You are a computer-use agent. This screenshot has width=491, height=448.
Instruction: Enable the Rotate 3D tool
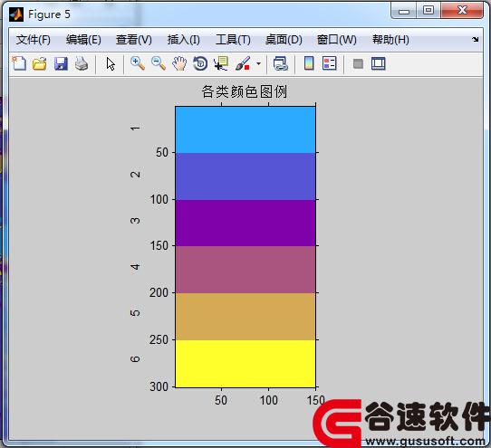click(x=200, y=63)
